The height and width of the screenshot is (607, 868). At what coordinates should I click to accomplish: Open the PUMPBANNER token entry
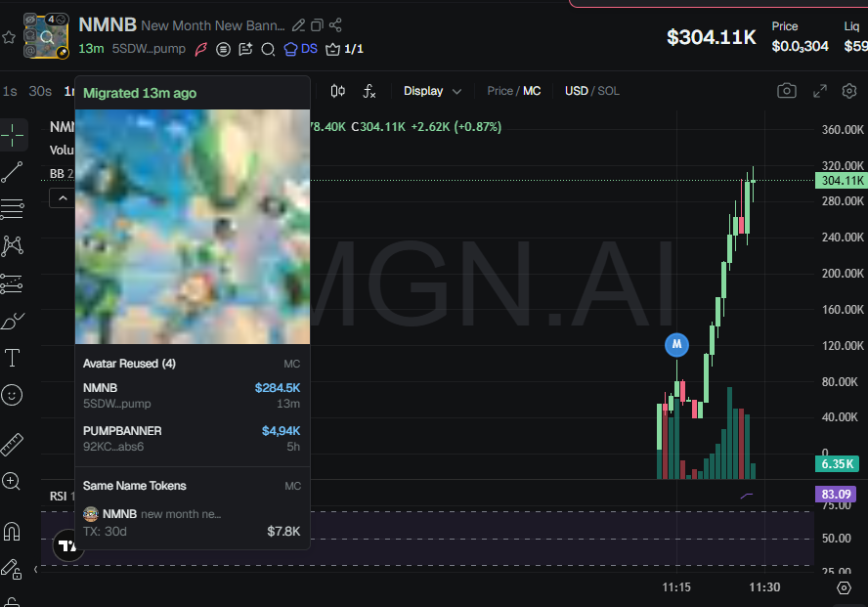192,438
